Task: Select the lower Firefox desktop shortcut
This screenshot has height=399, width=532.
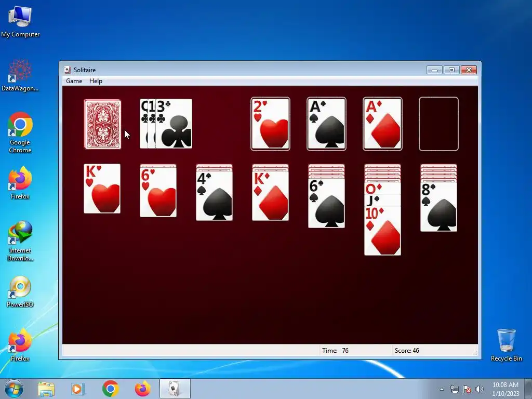Action: (x=20, y=345)
